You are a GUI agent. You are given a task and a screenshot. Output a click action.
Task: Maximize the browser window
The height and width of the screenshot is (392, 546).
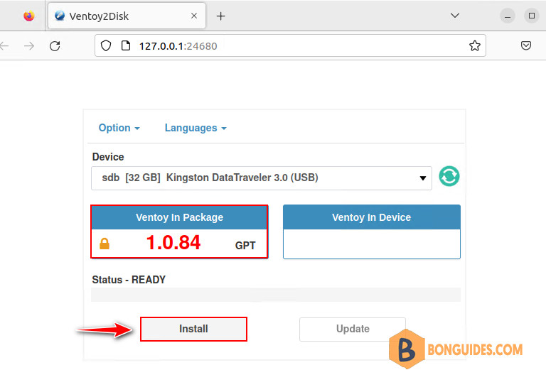pyautogui.click(x=531, y=16)
